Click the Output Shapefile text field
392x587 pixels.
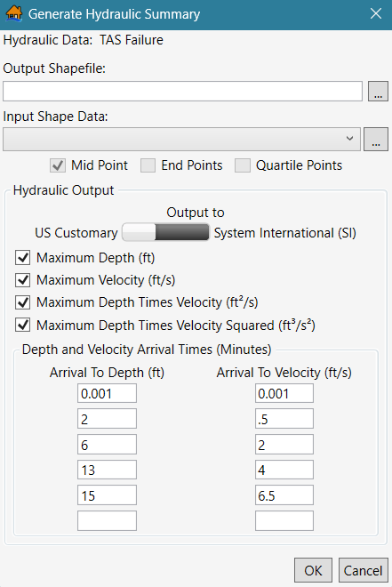tap(182, 91)
